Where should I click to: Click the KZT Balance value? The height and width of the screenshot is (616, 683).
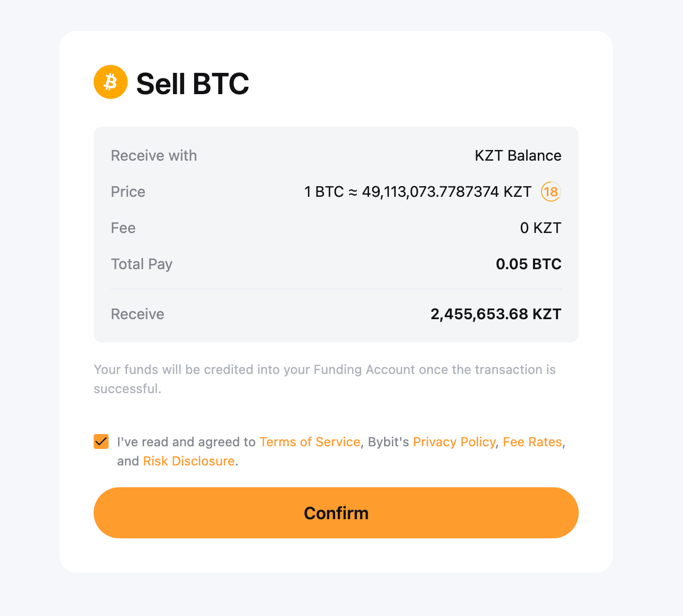tap(518, 155)
